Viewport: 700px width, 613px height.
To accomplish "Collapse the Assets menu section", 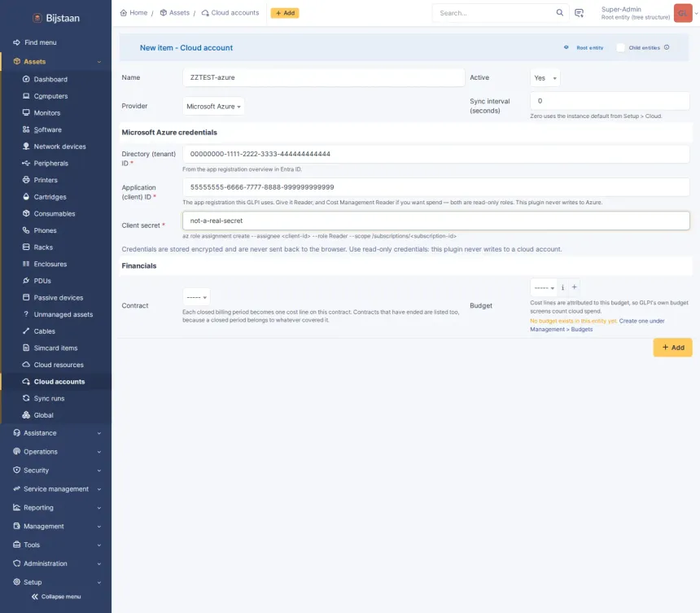I will coord(56,61).
